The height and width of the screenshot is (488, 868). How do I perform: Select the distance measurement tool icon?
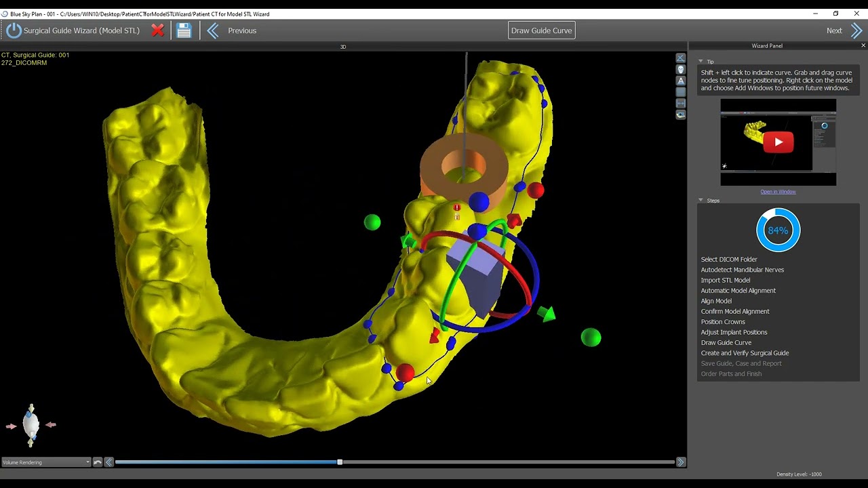point(681,103)
